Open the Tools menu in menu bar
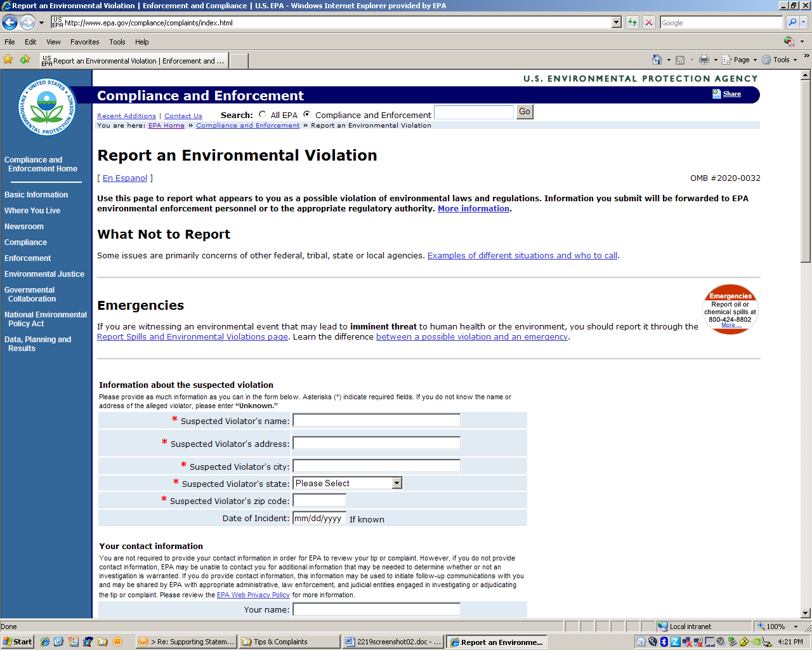 [117, 42]
